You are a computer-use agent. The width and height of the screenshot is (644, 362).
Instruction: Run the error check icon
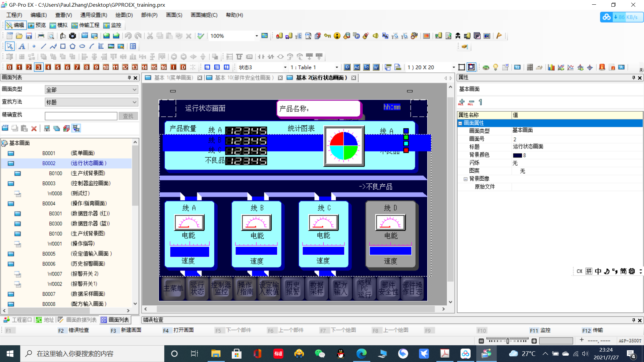point(201,36)
